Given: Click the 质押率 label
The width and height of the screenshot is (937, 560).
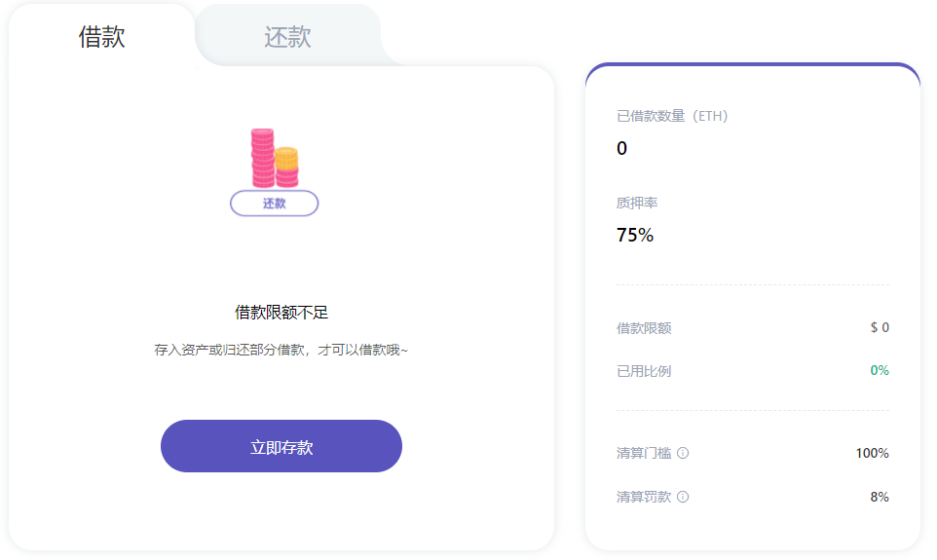Looking at the screenshot, I should pos(637,204).
